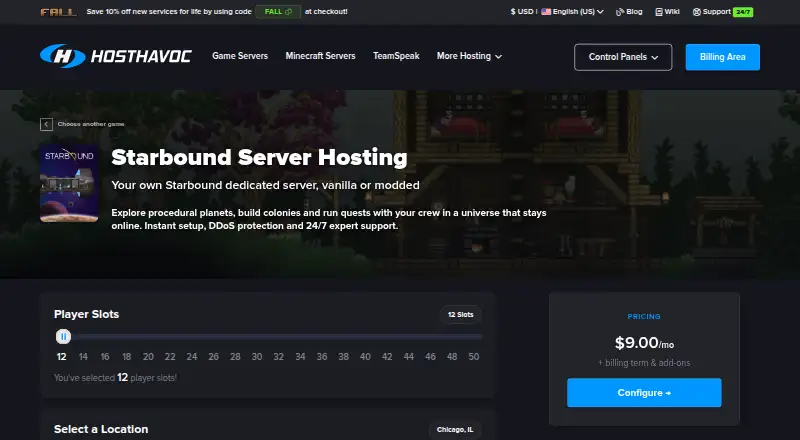Expand the Control Panels dropdown
Screen dimensions: 800x440
(x=623, y=57)
